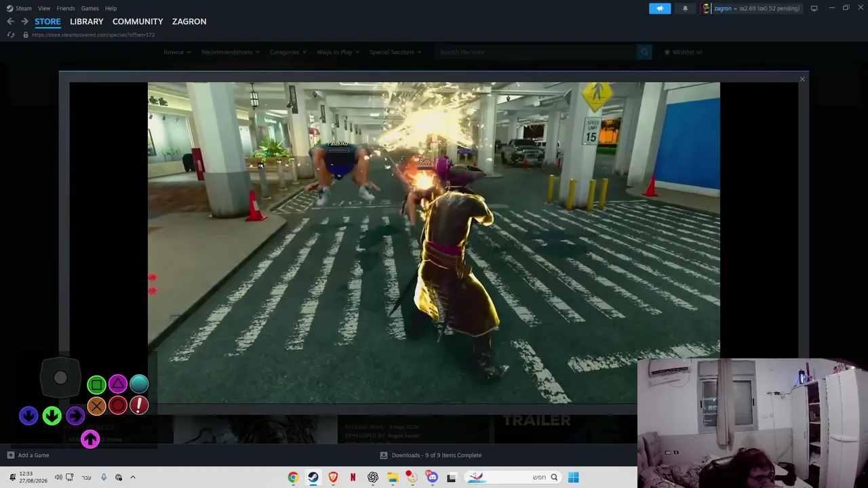868x488 pixels.
Task: Open File Explorer from the taskbar
Action: (392, 477)
